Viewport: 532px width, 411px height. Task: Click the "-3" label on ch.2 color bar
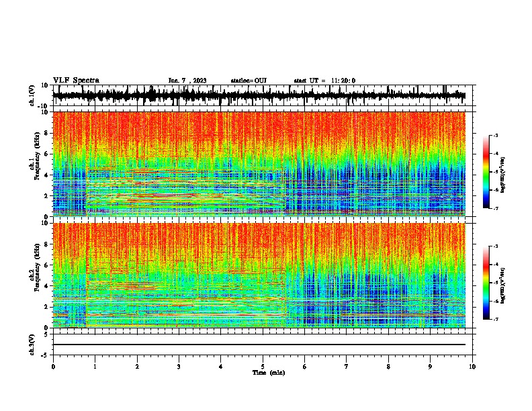coord(495,246)
